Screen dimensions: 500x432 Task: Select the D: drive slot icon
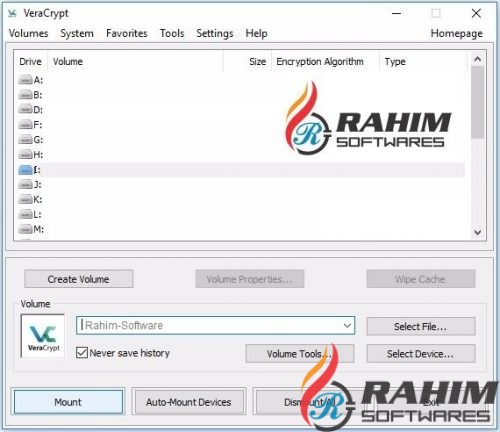point(25,110)
